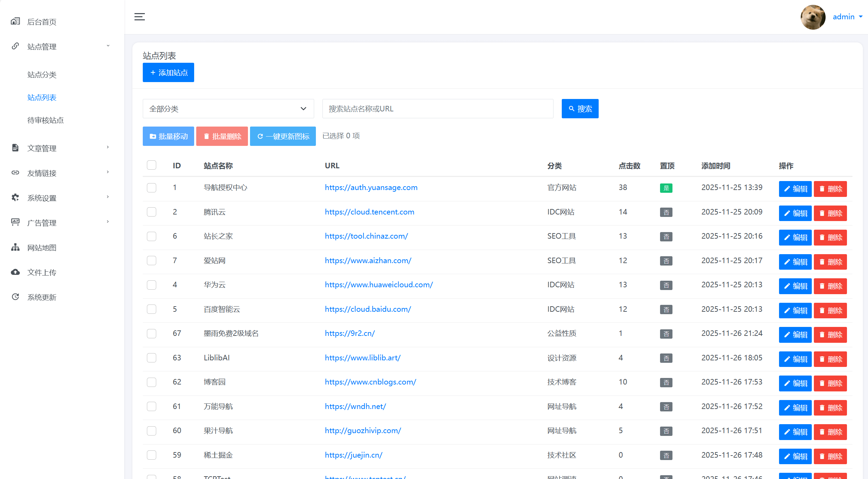The height and width of the screenshot is (479, 868).
Task: Open the https://www.cnblogs.com/ link
Action: coord(370,382)
